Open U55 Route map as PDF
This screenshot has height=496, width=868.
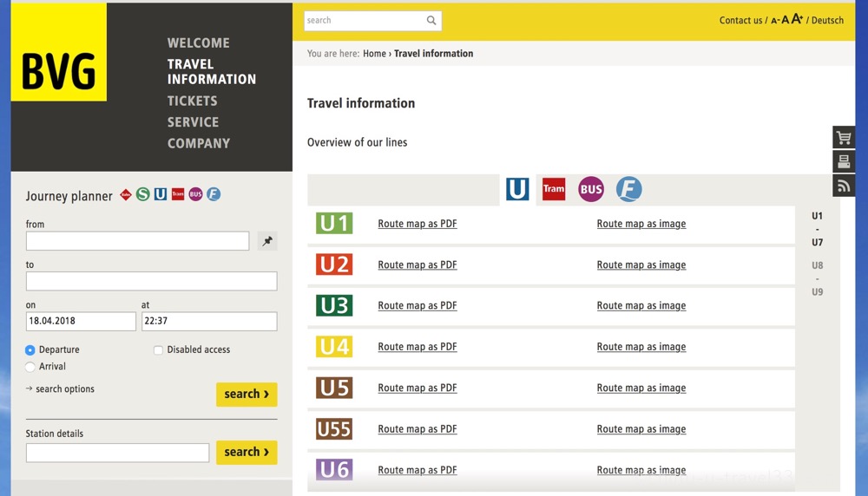(x=418, y=428)
